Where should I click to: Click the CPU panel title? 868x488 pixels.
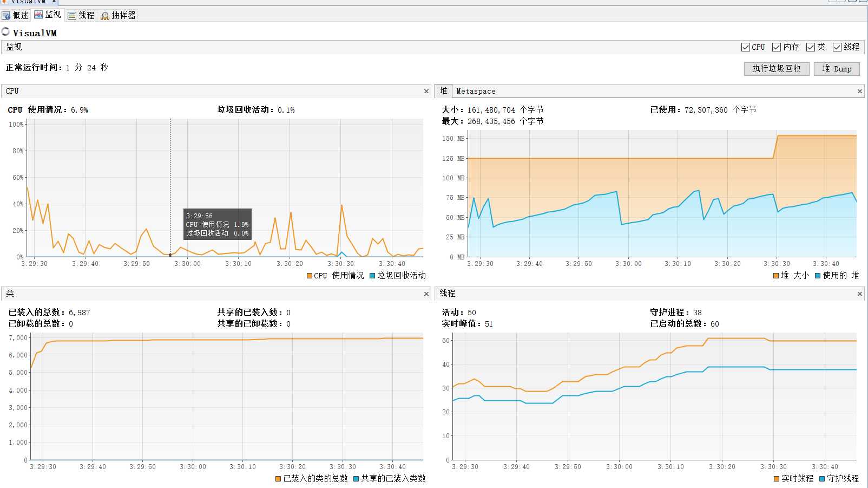click(x=12, y=91)
